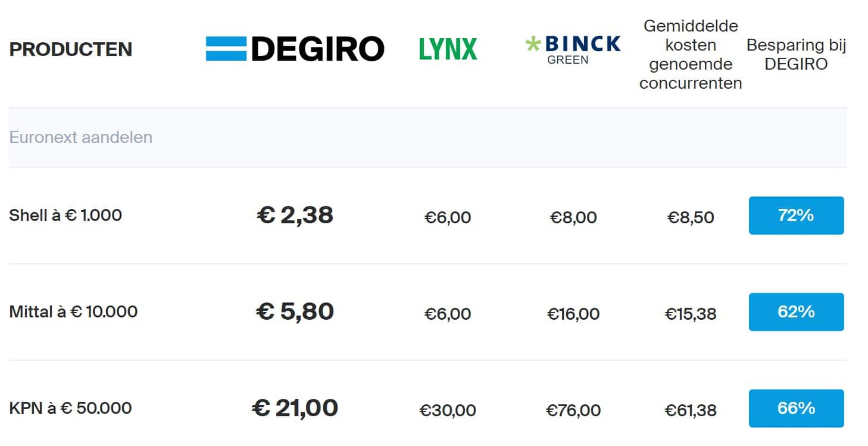Image resolution: width=868 pixels, height=446 pixels.
Task: Click average cost €15,38 for Mittal
Action: pyautogui.click(x=691, y=314)
